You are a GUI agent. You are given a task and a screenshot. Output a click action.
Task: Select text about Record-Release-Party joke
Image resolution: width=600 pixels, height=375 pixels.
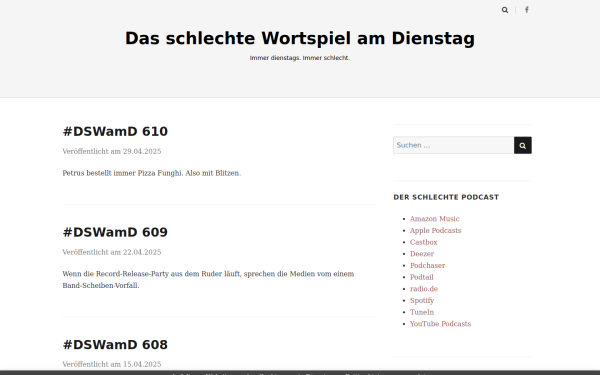(208, 280)
